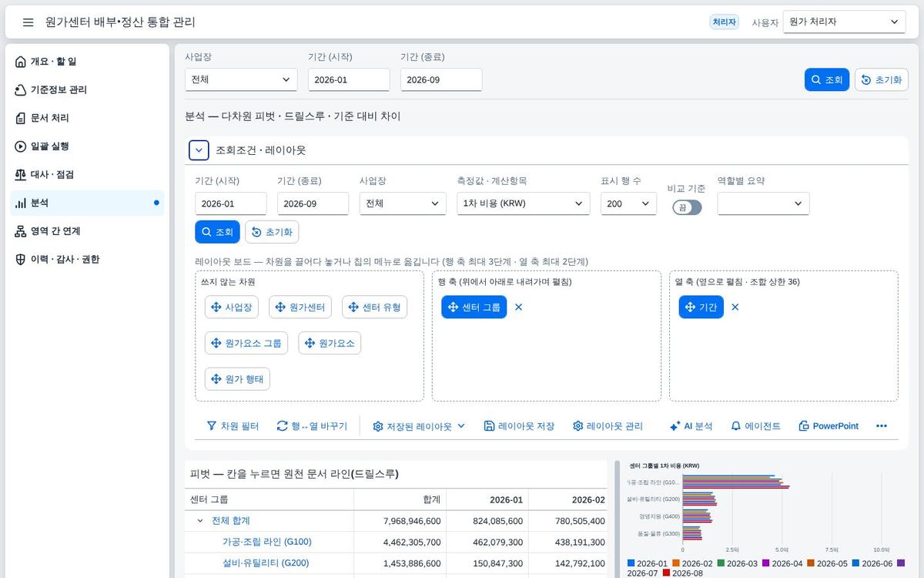Image resolution: width=924 pixels, height=578 pixels.
Task: Click the 전체 합계 link
Action: [x=231, y=521]
